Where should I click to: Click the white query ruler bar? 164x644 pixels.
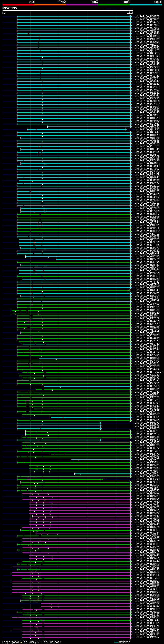[67, 11]
